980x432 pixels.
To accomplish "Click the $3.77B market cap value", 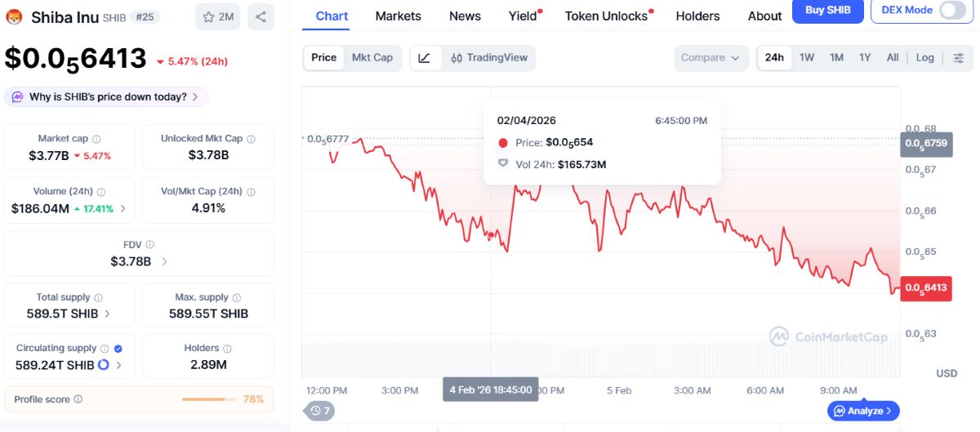I will click(49, 155).
